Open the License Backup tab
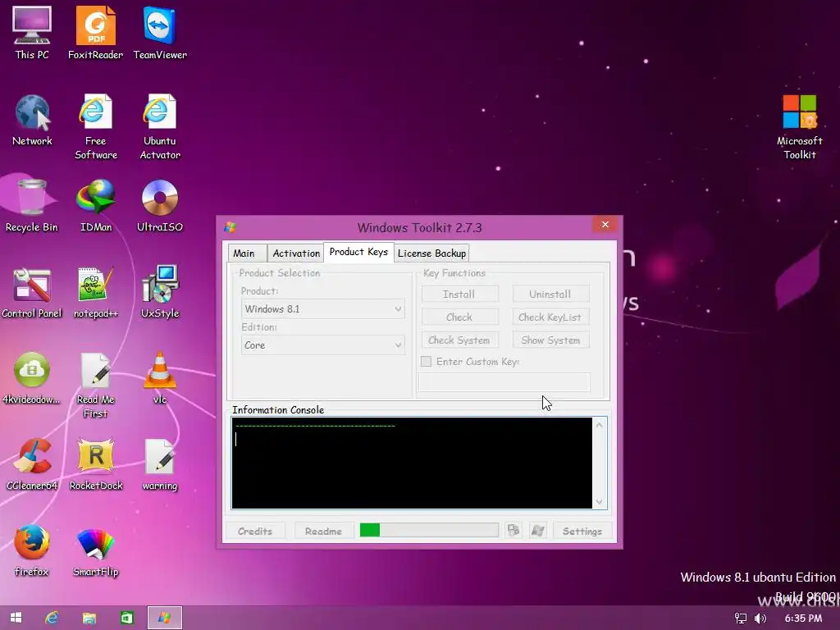Image resolution: width=840 pixels, height=630 pixels. click(431, 253)
